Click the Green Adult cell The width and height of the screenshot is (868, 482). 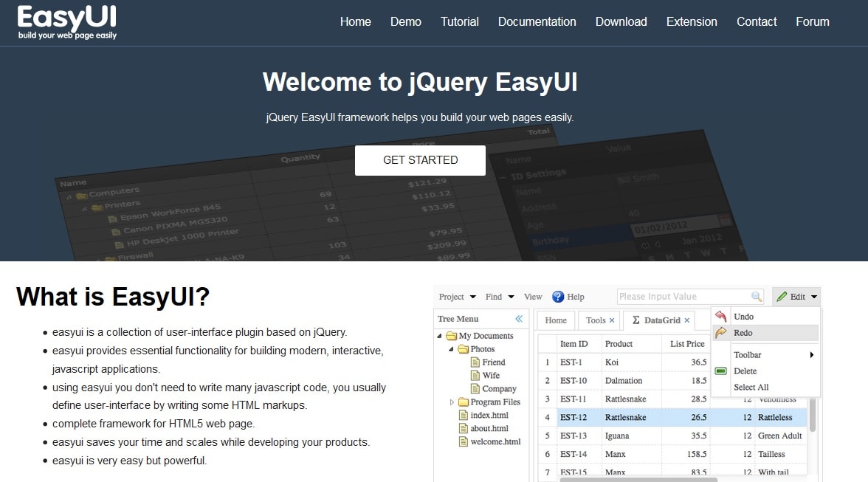780,435
